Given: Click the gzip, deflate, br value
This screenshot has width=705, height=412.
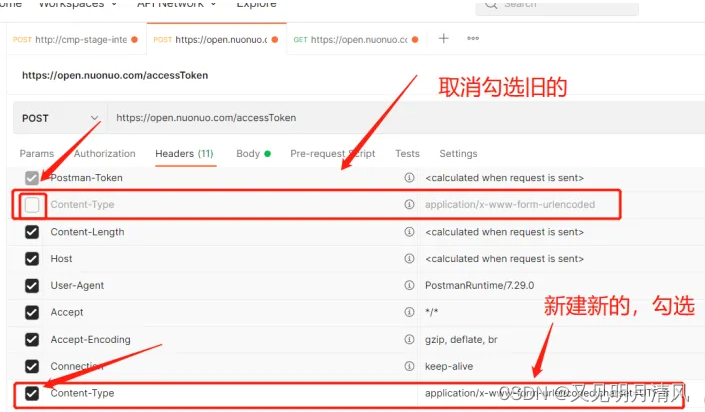Looking at the screenshot, I should point(461,340).
